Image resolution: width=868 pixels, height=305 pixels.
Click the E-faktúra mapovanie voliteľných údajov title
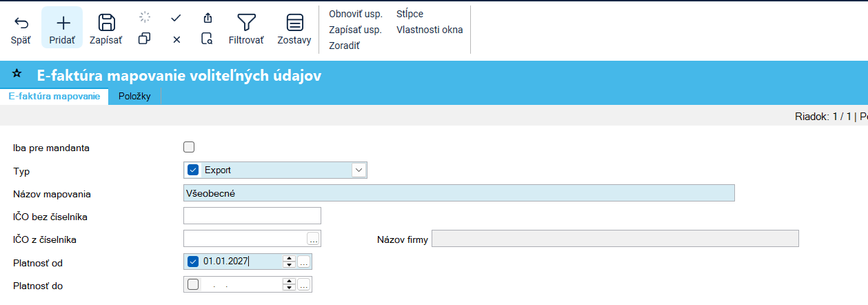click(x=179, y=75)
